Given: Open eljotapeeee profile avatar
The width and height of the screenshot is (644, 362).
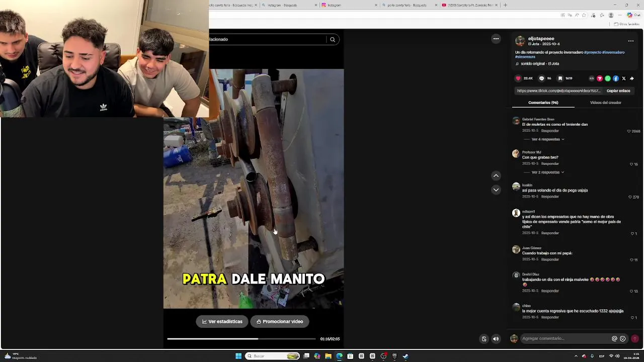Looking at the screenshot, I should click(520, 41).
